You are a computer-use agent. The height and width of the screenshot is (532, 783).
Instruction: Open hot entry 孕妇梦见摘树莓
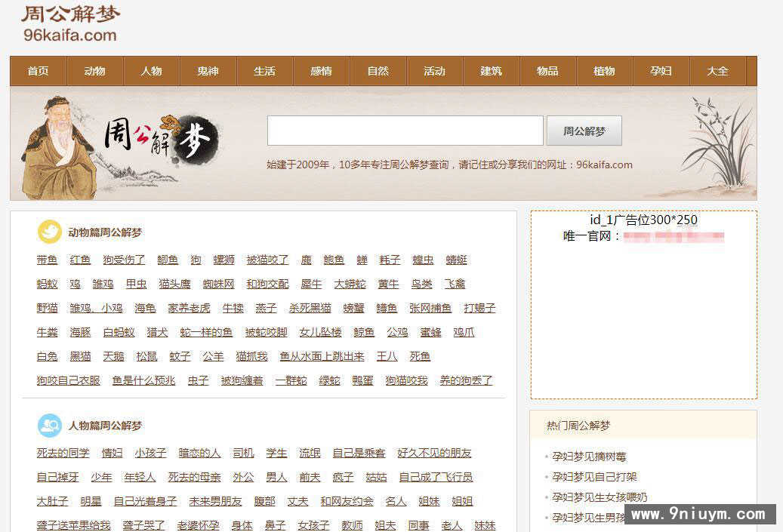(589, 457)
